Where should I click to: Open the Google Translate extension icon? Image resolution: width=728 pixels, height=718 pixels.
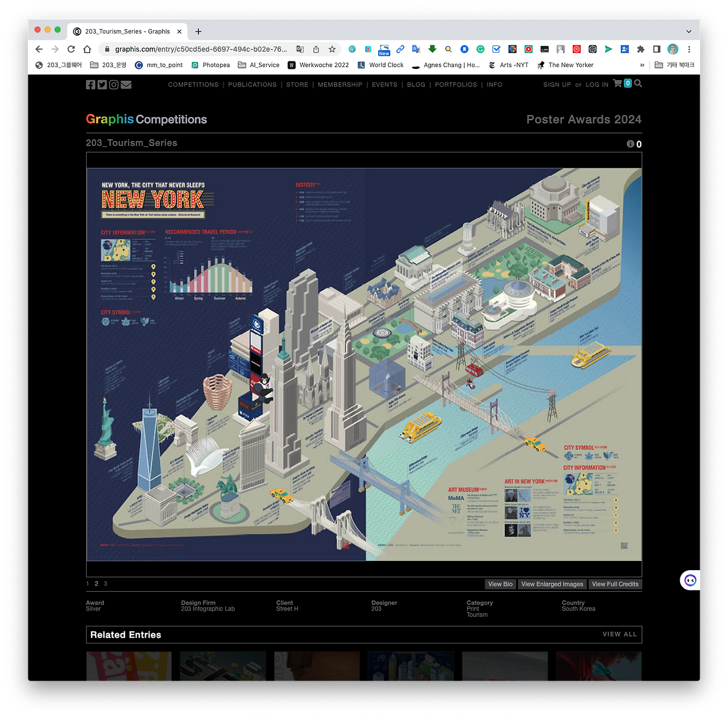[x=416, y=49]
